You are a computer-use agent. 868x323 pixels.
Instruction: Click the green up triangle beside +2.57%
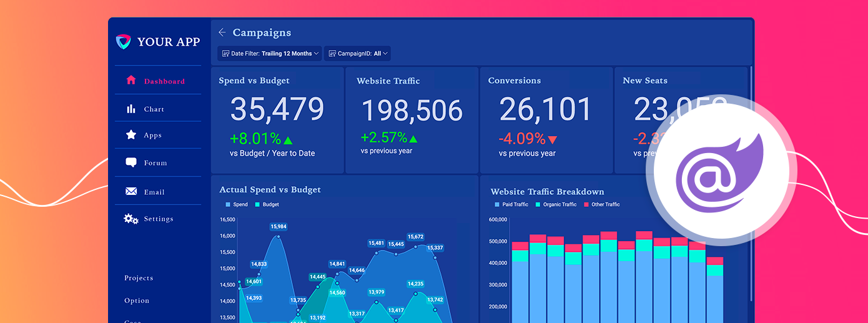pos(413,139)
